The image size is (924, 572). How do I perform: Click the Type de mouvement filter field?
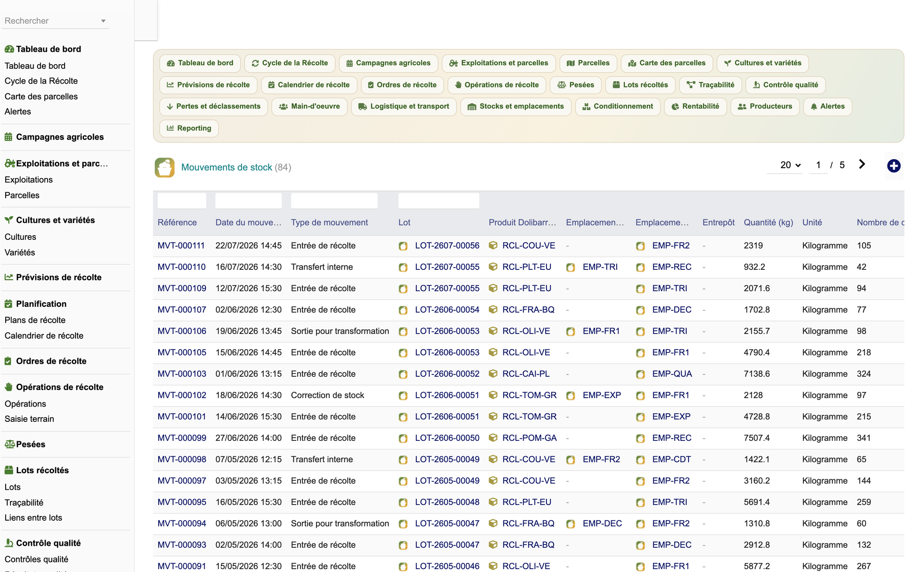point(334,200)
